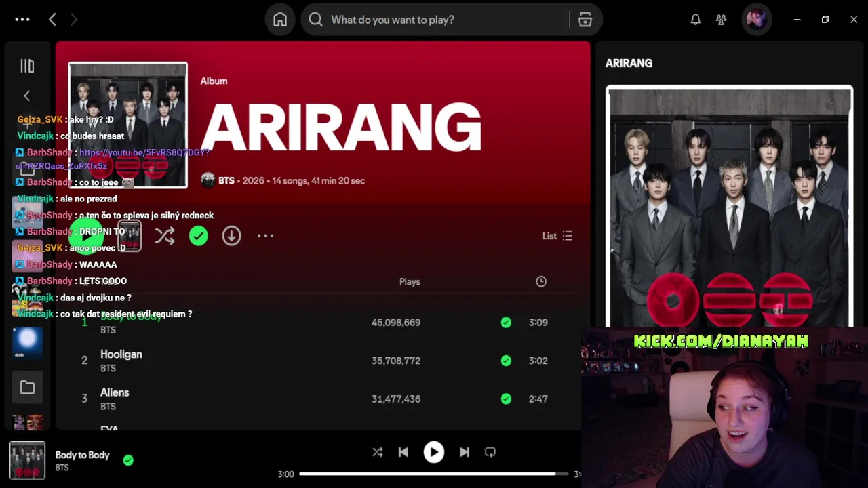Click play count 45,098,669

pos(396,323)
